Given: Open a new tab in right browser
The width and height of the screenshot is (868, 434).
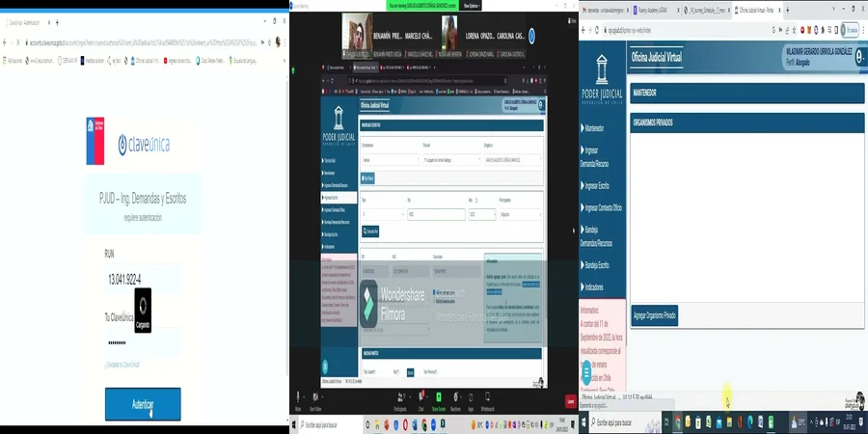Looking at the screenshot, I should 788,10.
